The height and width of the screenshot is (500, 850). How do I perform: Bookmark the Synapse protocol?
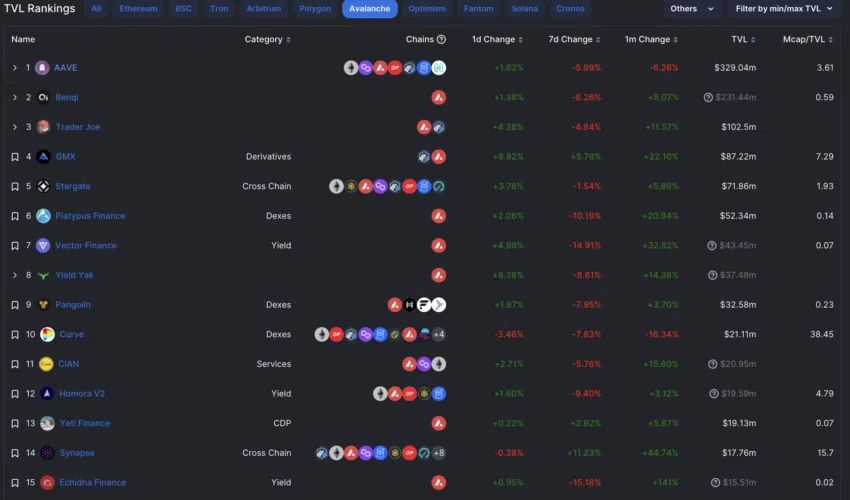tap(15, 453)
